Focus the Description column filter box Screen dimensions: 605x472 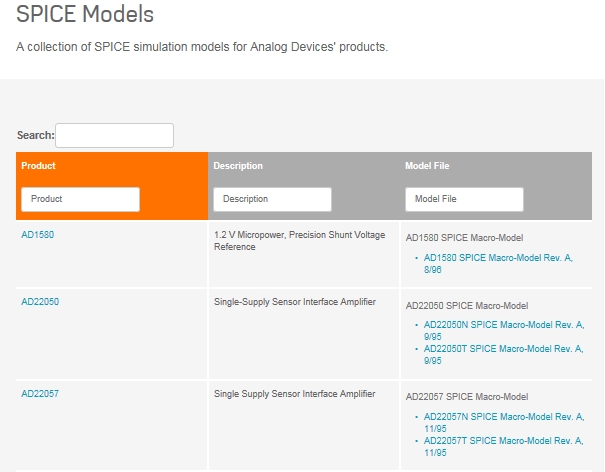click(272, 199)
